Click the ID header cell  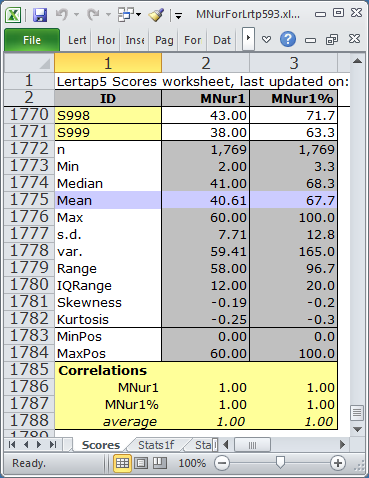click(108, 98)
